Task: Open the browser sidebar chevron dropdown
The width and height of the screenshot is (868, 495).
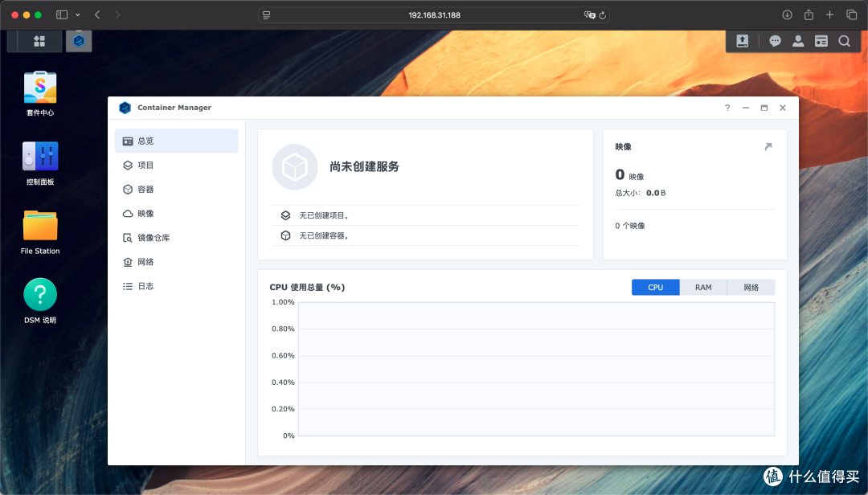Action: 77,14
